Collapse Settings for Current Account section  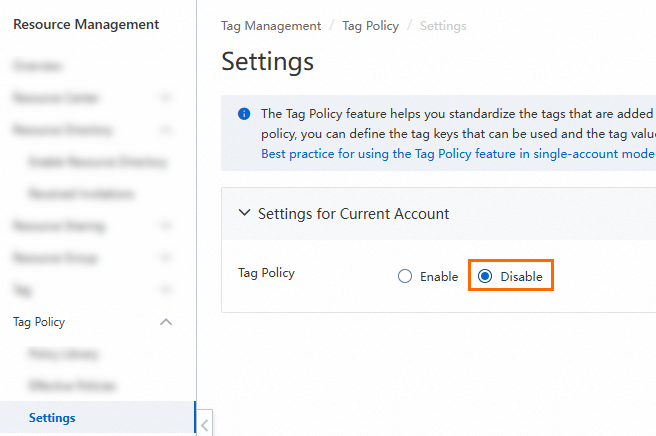click(245, 213)
